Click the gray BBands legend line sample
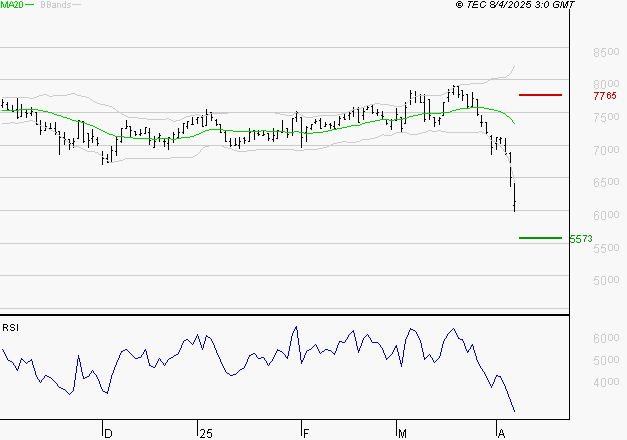 [x=78, y=5]
